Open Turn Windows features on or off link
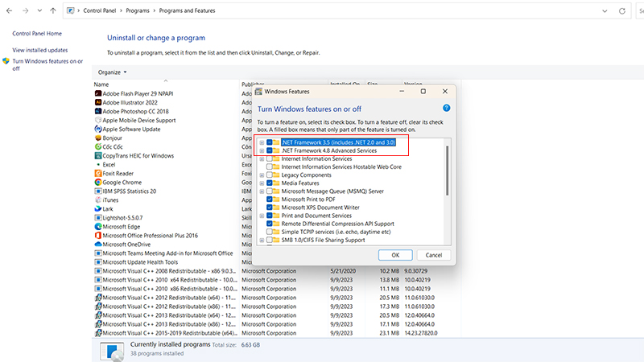The image size is (644, 362). (47, 65)
